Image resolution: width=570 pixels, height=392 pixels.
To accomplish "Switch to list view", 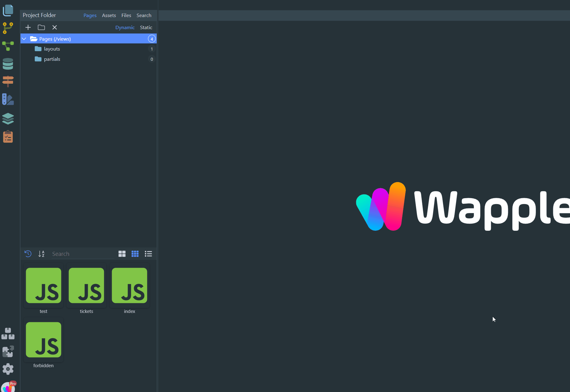I will pyautogui.click(x=148, y=254).
